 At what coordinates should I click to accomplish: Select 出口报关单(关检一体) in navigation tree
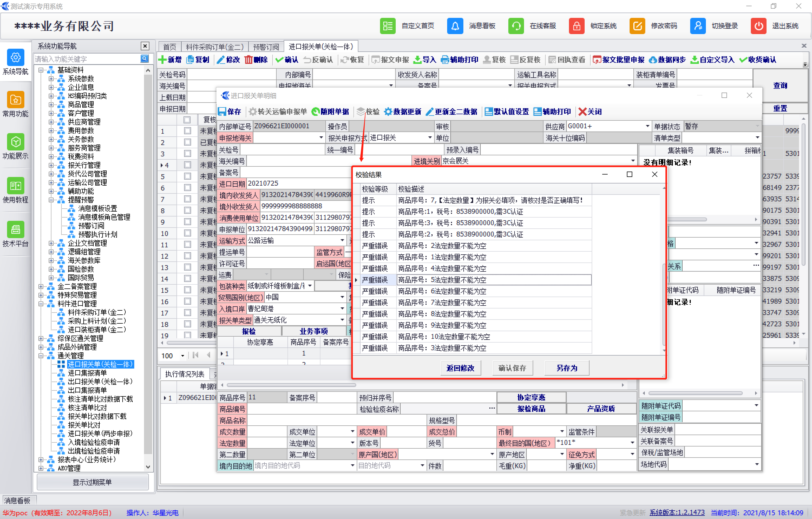[100, 382]
